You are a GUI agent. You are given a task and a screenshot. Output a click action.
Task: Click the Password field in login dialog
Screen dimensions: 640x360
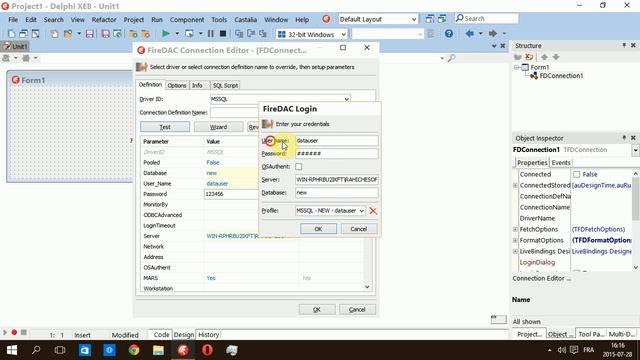click(x=337, y=153)
